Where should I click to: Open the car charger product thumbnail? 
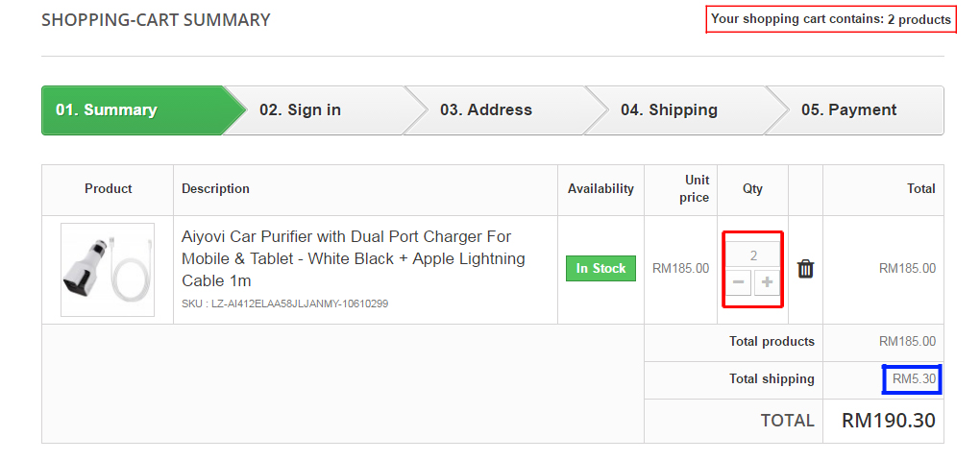click(x=108, y=270)
